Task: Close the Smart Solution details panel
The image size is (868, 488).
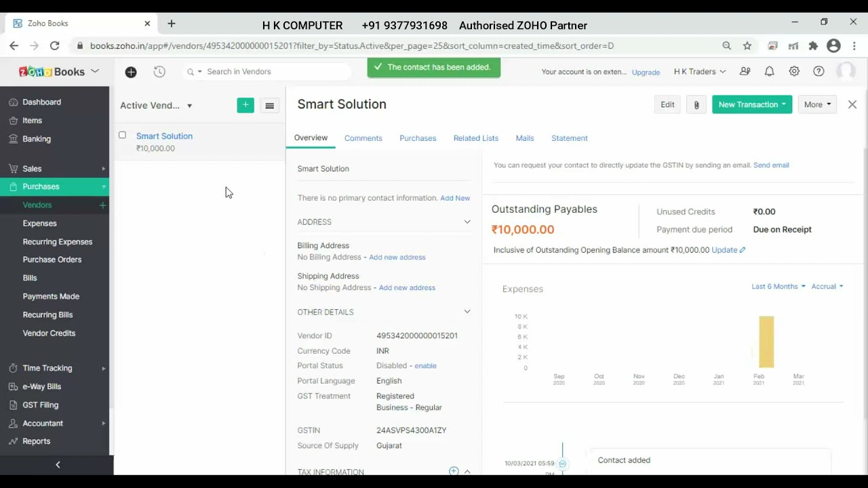Action: pyautogui.click(x=852, y=104)
